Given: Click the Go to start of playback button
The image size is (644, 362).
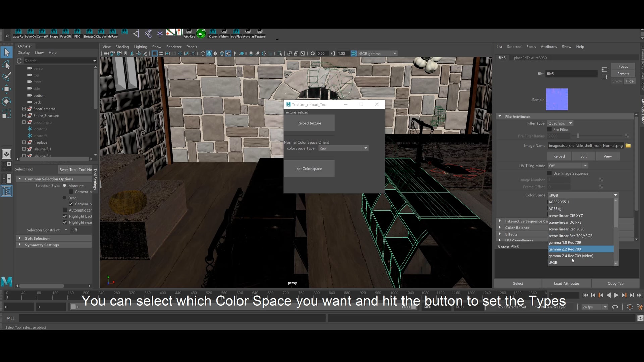Looking at the screenshot, I should pos(585,295).
